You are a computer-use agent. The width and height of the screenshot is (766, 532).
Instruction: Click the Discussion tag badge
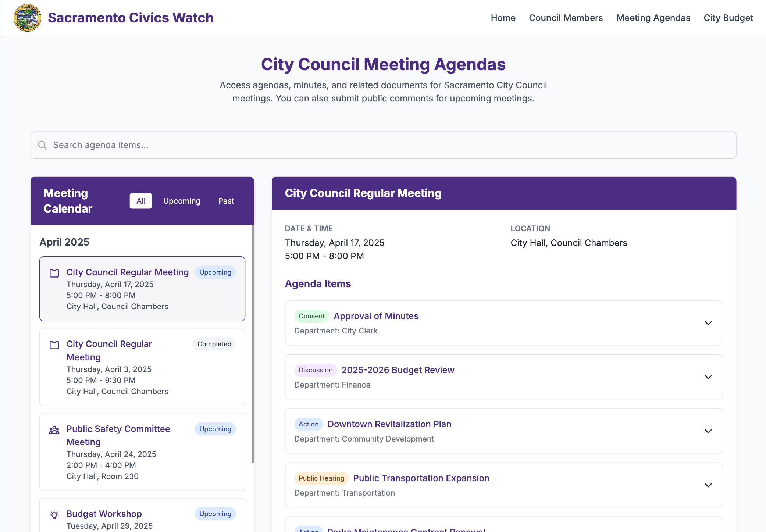316,370
